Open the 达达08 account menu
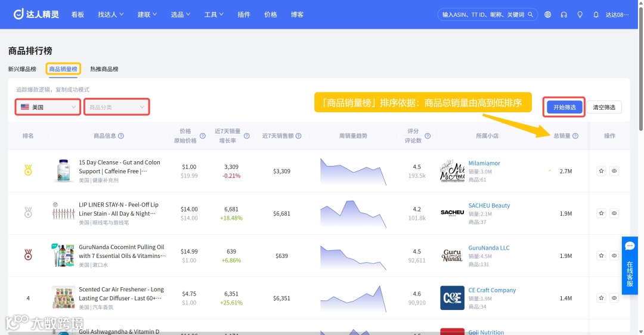Image resolution: width=644 pixels, height=335 pixels. [617, 14]
